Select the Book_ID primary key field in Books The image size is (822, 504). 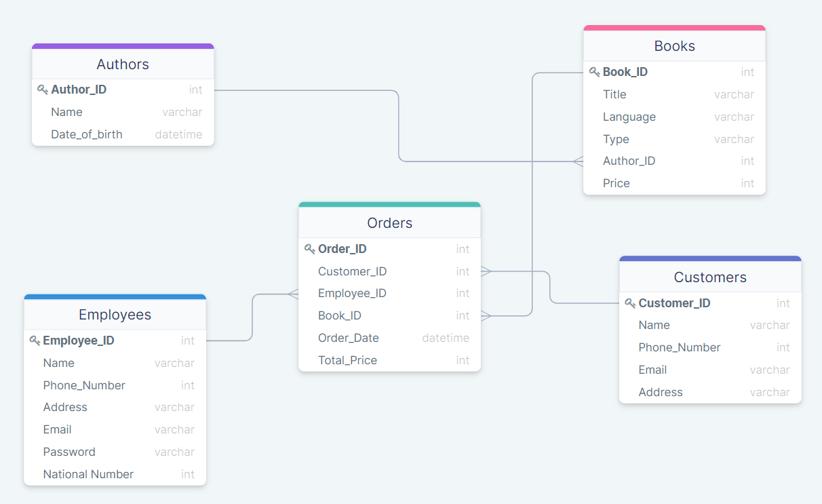pyautogui.click(x=674, y=72)
